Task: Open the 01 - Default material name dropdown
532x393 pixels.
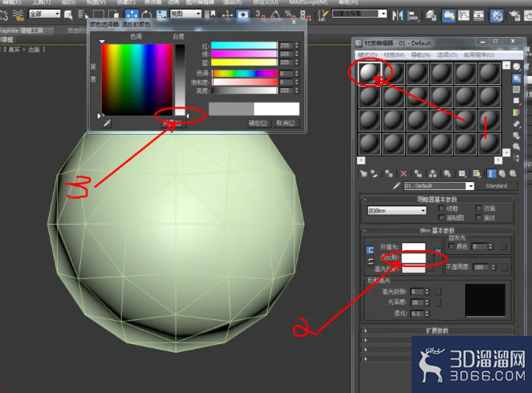Action: pyautogui.click(x=470, y=186)
